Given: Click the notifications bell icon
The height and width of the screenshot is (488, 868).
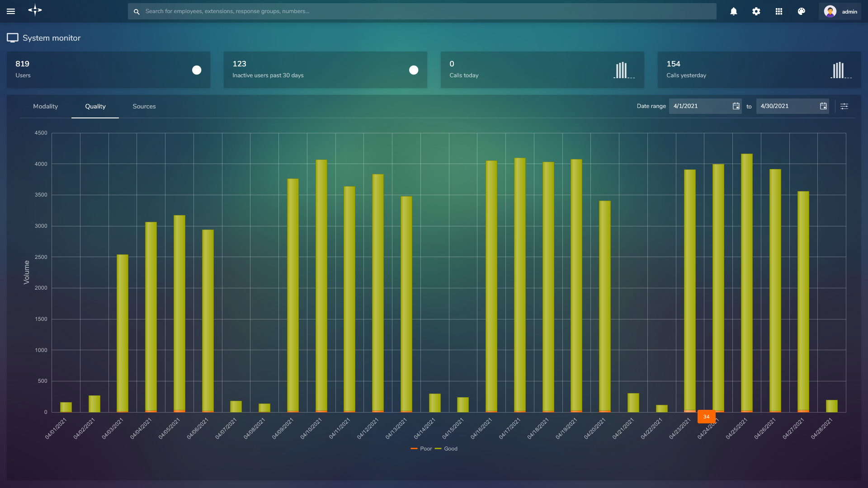Looking at the screenshot, I should (733, 11).
